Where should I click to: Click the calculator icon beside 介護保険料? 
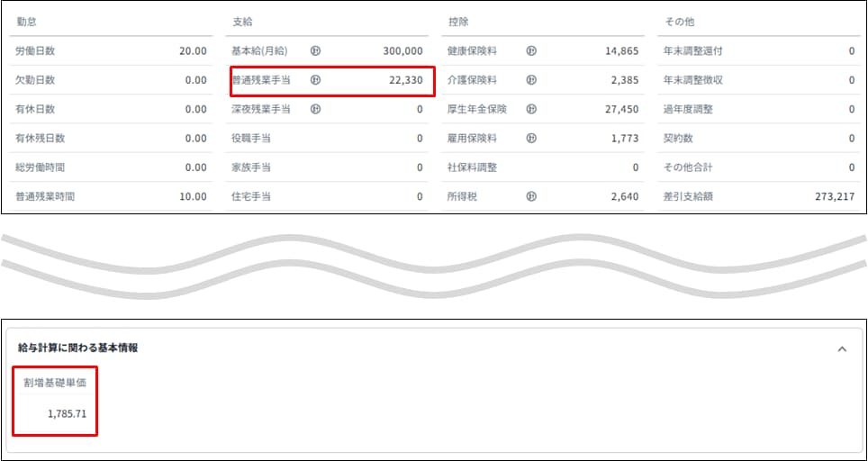coord(531,80)
